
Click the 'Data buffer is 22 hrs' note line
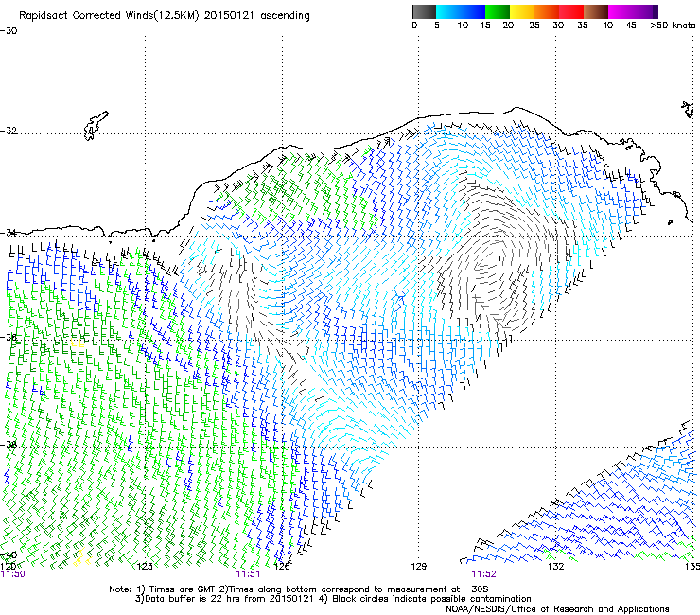coord(333,599)
